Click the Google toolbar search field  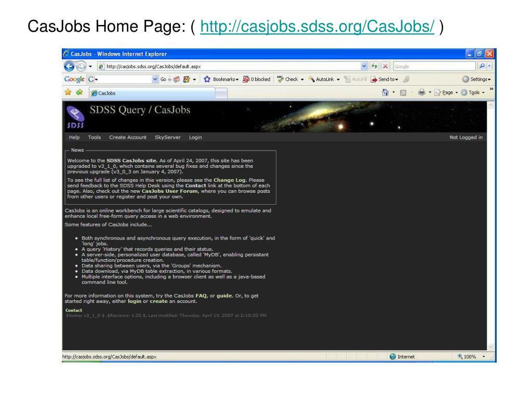[123, 79]
